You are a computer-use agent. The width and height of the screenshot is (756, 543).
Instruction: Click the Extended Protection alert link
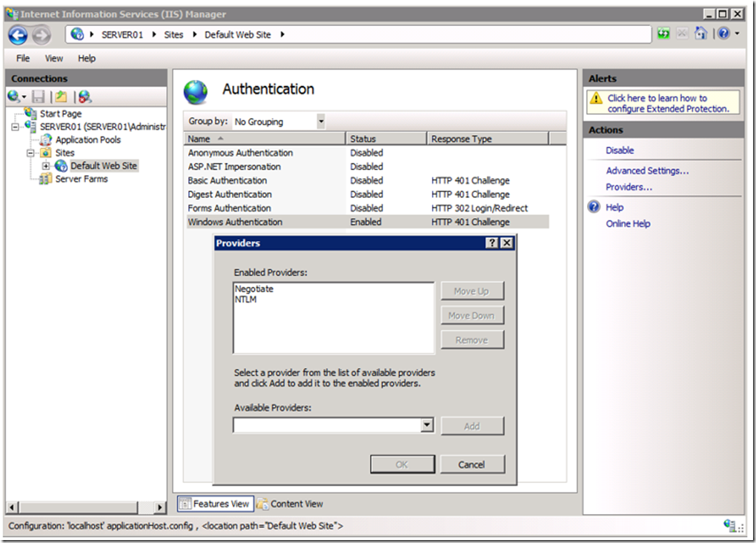[668, 103]
